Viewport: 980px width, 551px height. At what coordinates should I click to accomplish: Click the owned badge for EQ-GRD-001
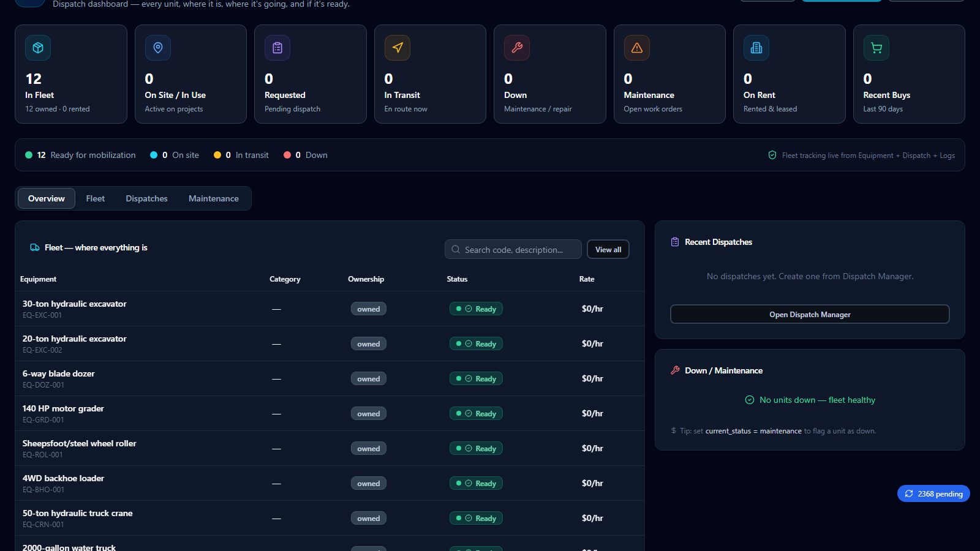click(x=369, y=413)
